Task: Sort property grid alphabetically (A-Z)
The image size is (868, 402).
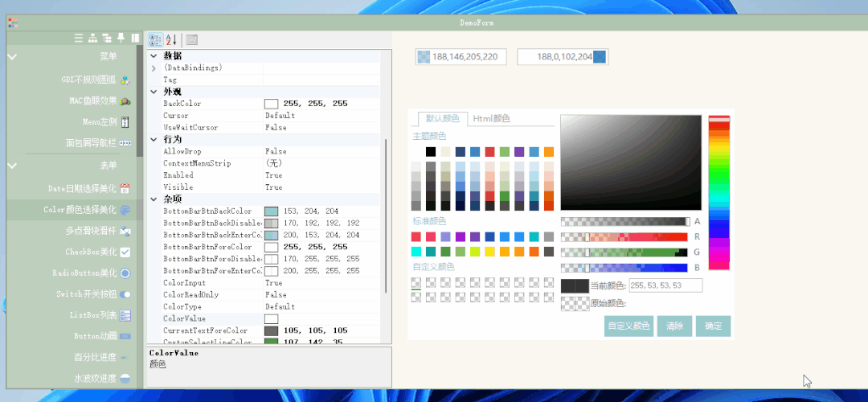Action: tap(171, 39)
